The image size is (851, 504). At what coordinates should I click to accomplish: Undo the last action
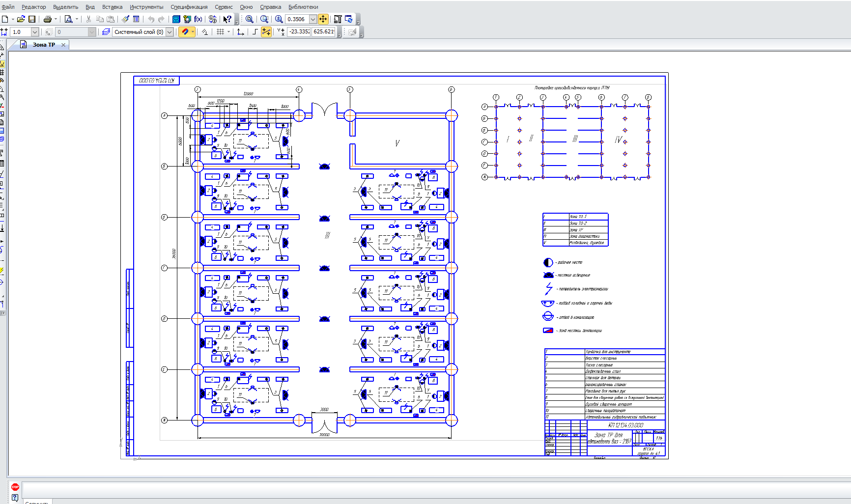click(151, 19)
